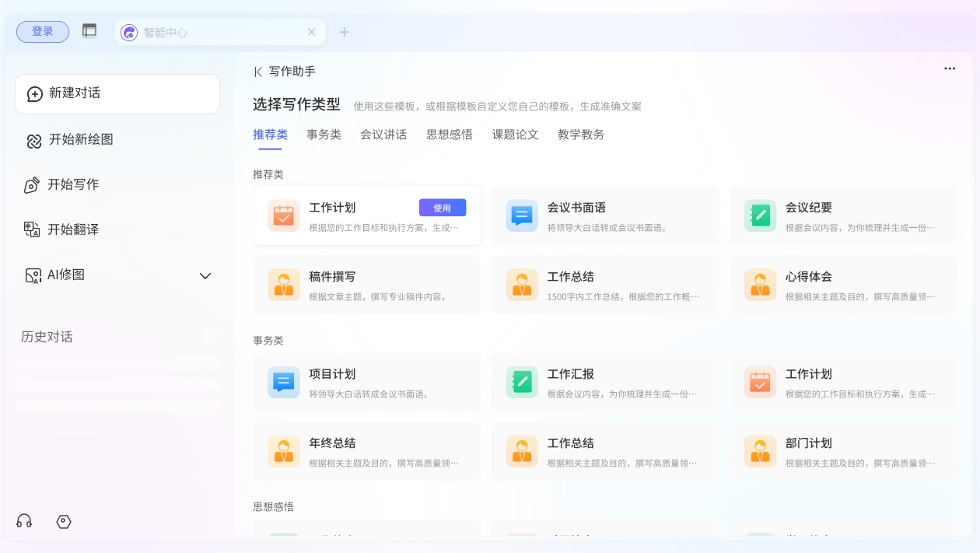Viewport: 980px width, 553px height.
Task: Open the 会议书面语 template title
Action: pos(576,208)
